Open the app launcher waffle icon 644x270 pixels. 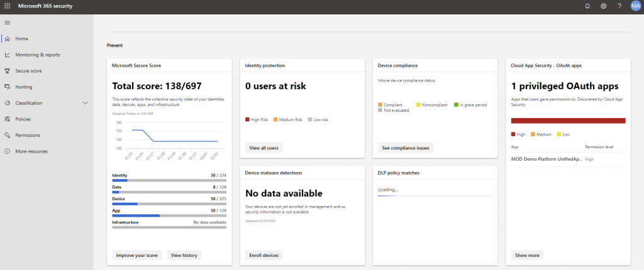pos(7,6)
